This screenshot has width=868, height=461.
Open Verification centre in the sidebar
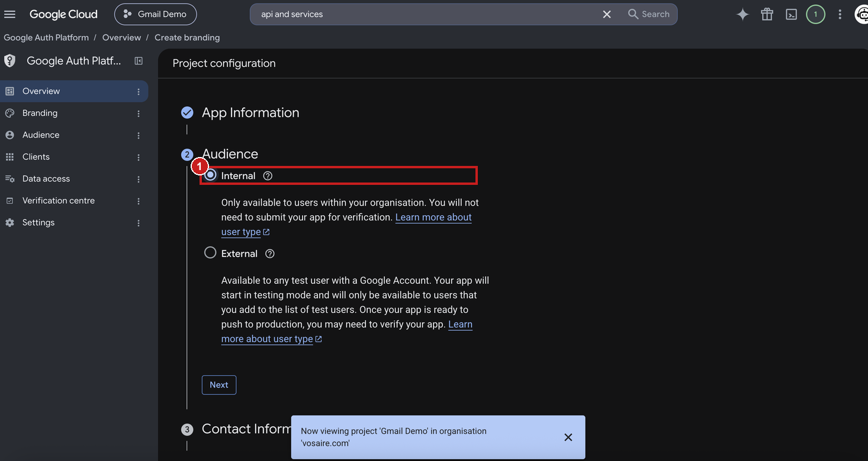(x=73, y=201)
